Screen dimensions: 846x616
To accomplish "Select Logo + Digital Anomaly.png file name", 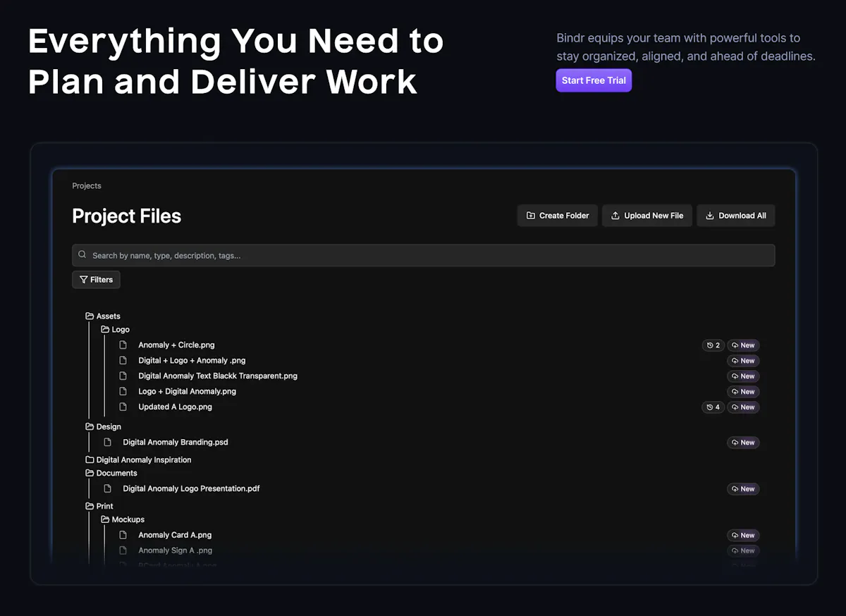I will [187, 392].
